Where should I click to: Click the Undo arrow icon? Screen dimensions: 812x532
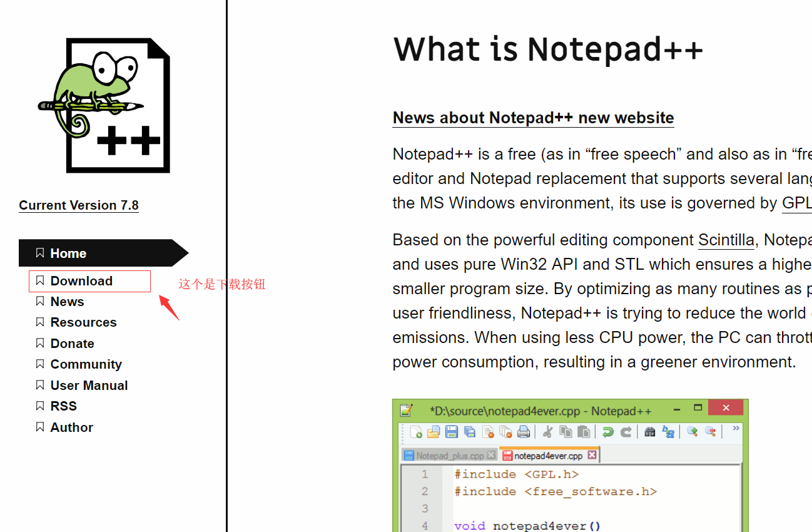pos(609,431)
